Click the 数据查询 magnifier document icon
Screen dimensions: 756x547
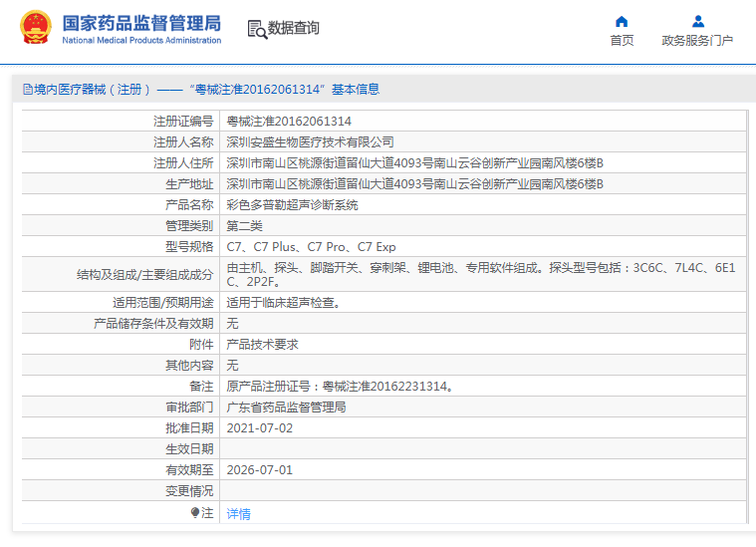tap(257, 29)
